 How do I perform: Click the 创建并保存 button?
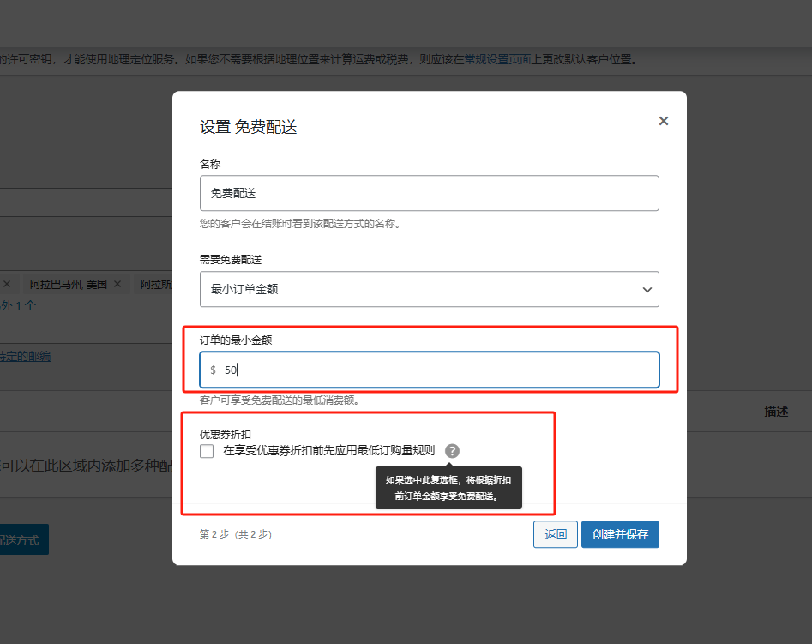point(620,533)
